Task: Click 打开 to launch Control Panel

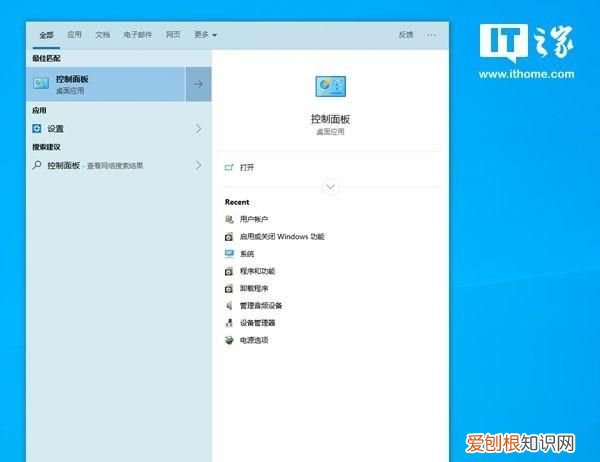Action: coord(247,167)
